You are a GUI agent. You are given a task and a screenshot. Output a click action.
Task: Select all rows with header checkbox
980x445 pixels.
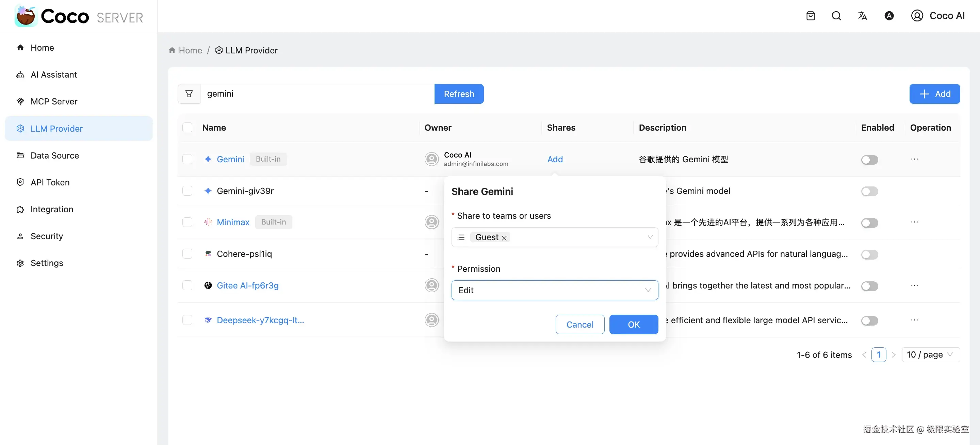pos(187,128)
